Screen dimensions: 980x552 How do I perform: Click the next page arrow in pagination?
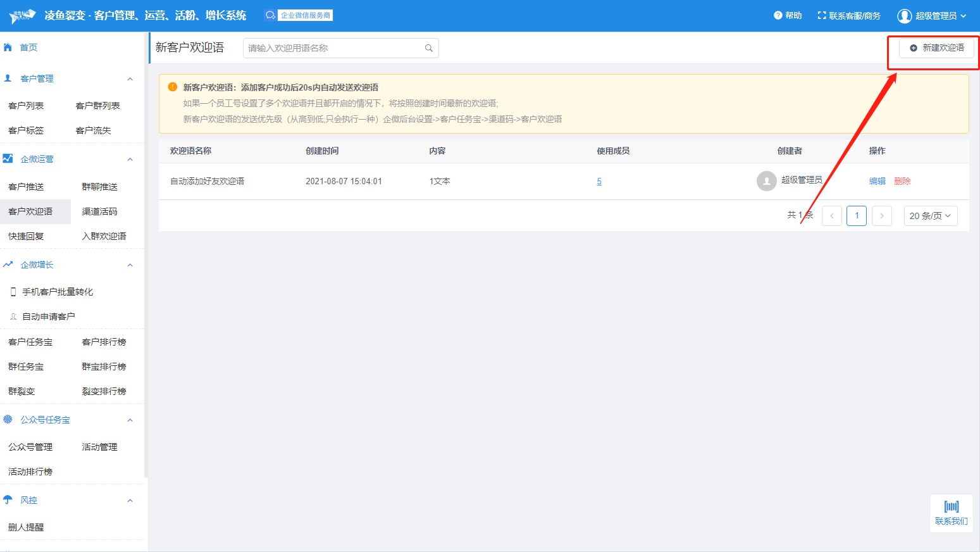pyautogui.click(x=881, y=216)
